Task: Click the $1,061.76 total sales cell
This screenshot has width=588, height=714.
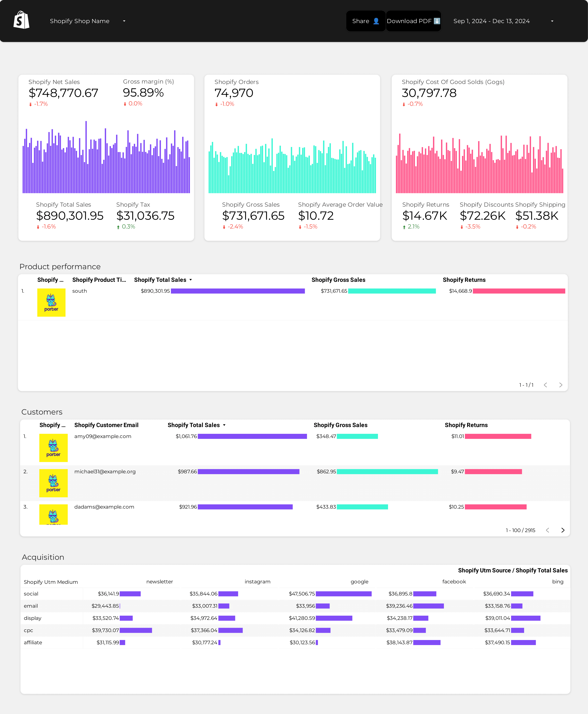Action: (x=186, y=436)
